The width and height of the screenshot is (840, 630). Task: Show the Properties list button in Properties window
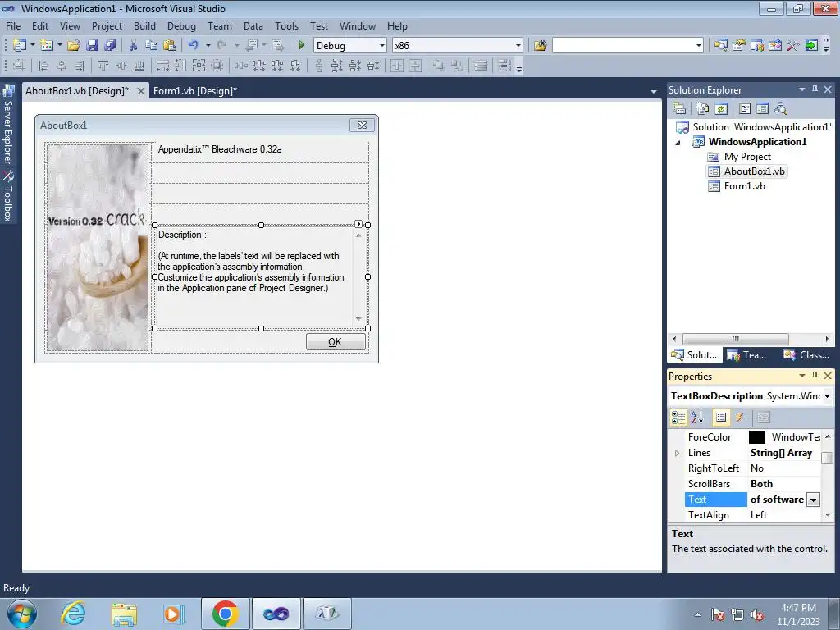point(721,418)
